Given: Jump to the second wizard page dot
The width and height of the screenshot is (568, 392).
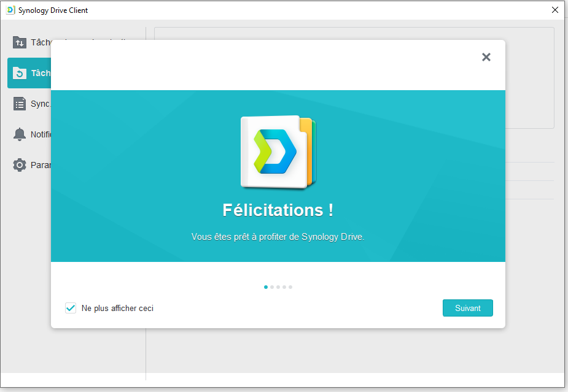Looking at the screenshot, I should 272,287.
